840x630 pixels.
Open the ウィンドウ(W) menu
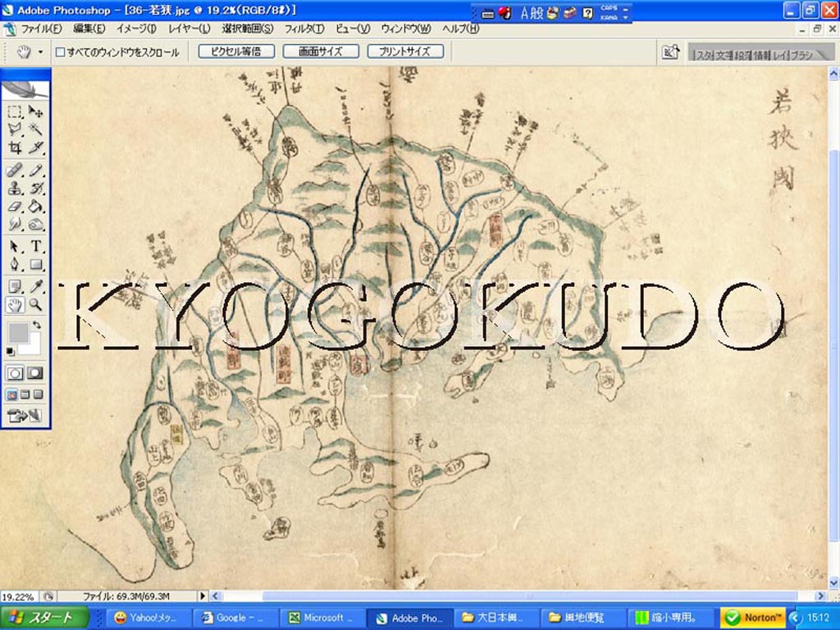pyautogui.click(x=405, y=29)
